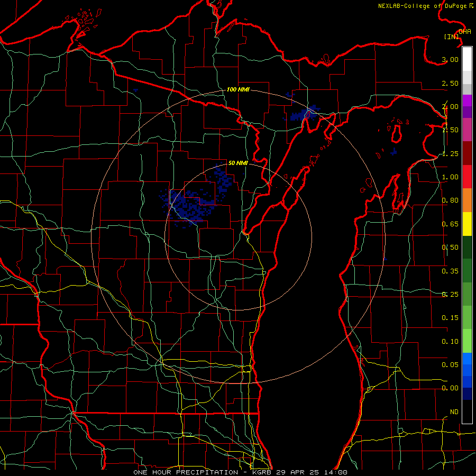Pick the orange 0.80 legend color
This screenshot has width=476, height=476.
click(x=467, y=200)
